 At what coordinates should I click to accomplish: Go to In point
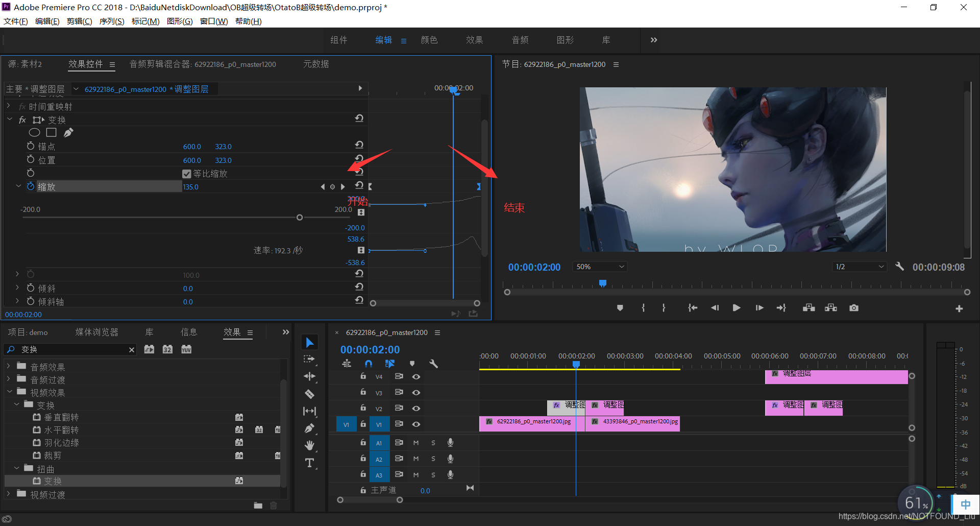pyautogui.click(x=693, y=308)
